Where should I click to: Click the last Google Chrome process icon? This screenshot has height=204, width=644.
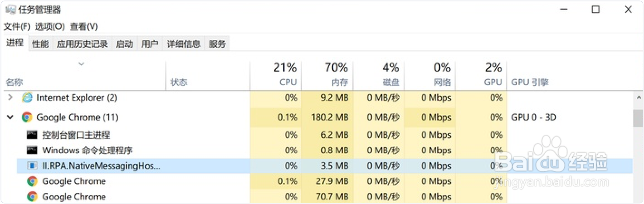click(32, 197)
